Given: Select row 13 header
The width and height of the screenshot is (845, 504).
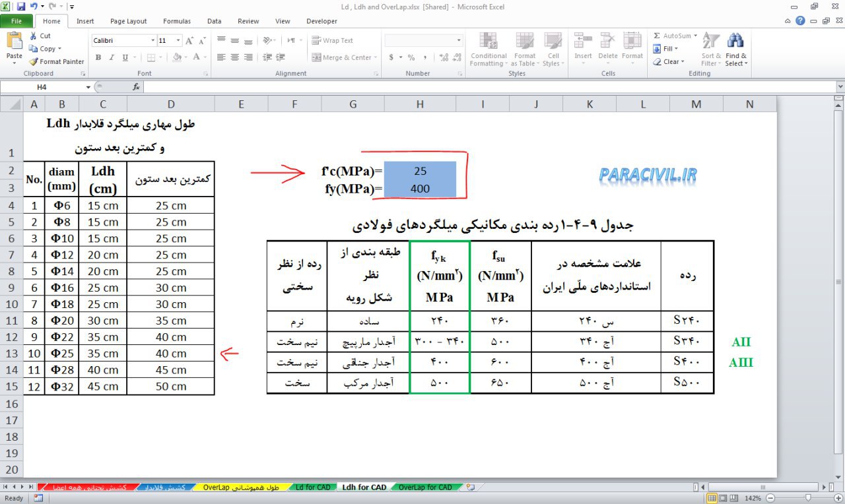Looking at the screenshot, I should click(x=11, y=354).
